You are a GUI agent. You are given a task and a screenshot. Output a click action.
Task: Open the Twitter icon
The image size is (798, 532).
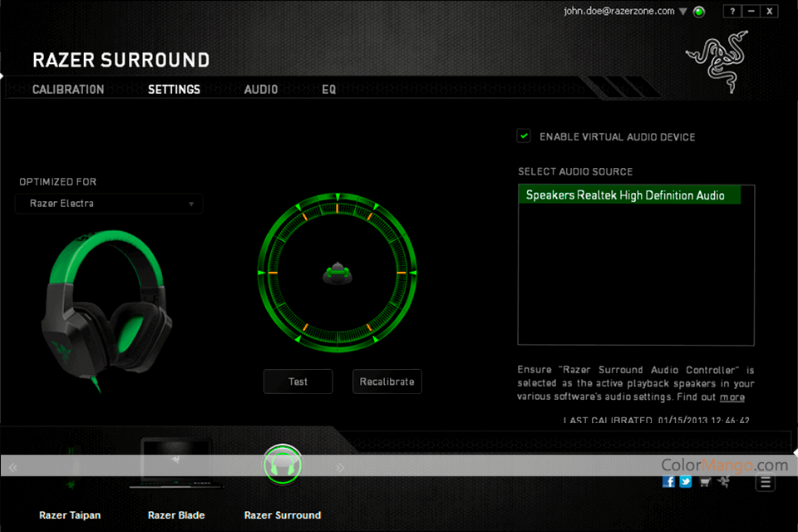(686, 481)
